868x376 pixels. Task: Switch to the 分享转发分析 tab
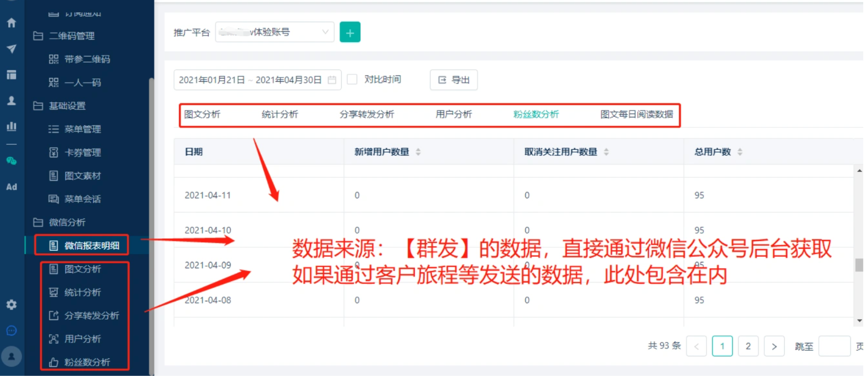click(366, 114)
